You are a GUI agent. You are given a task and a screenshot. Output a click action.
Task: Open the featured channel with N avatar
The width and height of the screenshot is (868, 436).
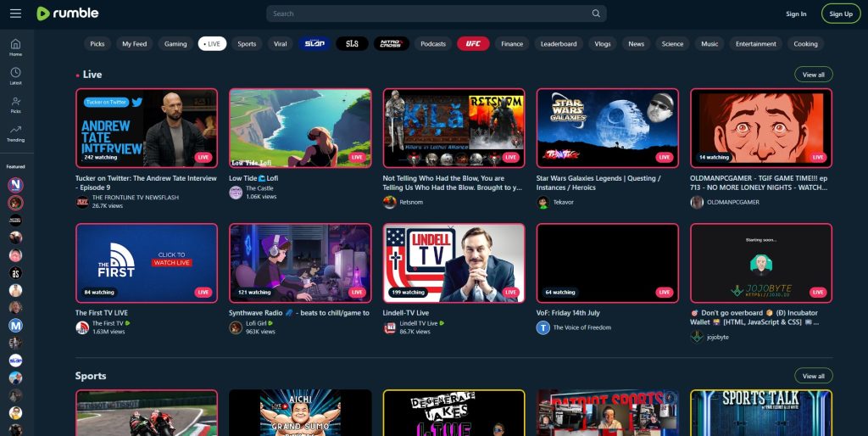[15, 185]
